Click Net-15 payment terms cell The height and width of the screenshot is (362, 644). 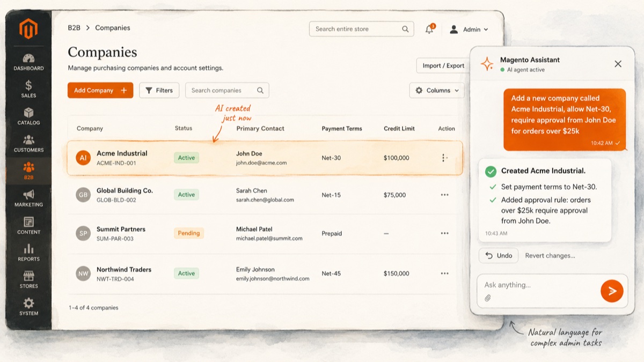click(x=331, y=195)
